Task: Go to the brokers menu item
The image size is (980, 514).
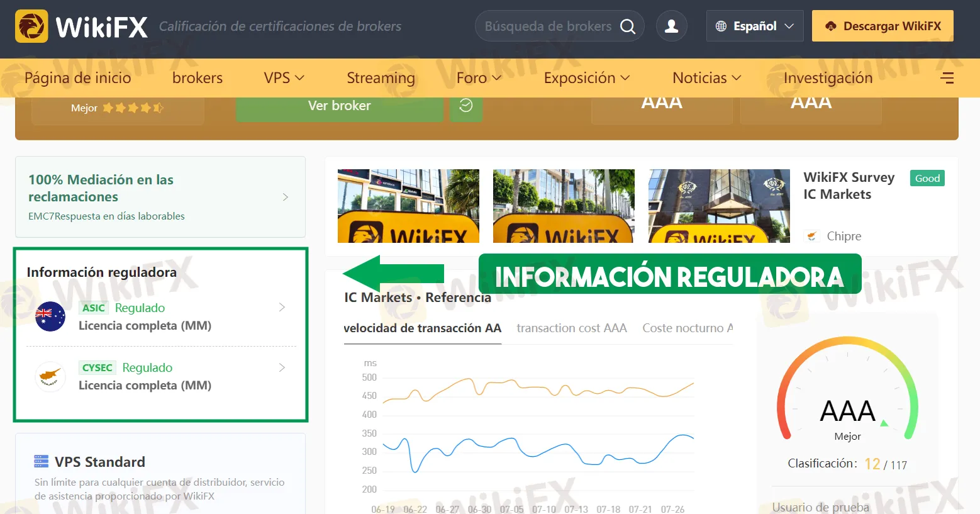Action: pyautogui.click(x=198, y=78)
